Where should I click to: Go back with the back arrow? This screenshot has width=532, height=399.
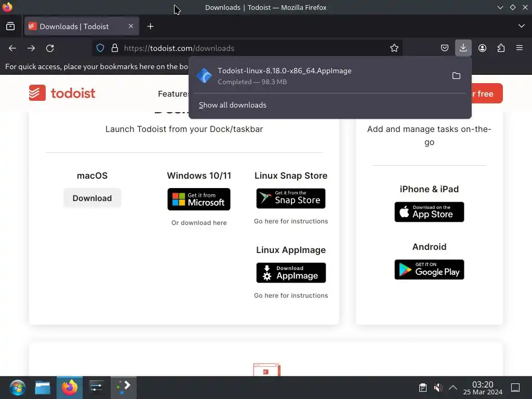pos(12,48)
